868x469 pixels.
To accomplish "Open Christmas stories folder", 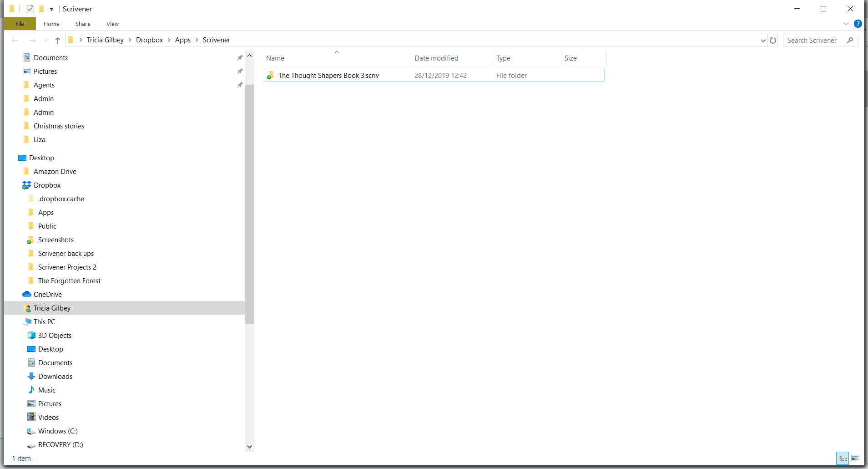I will pyautogui.click(x=59, y=126).
